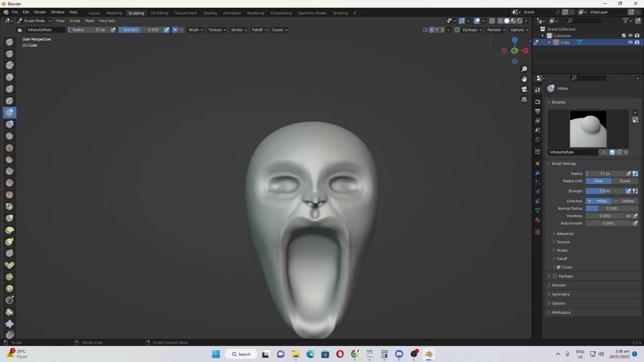
Task: Switch to the Modeling workspace tab
Action: coord(114,13)
